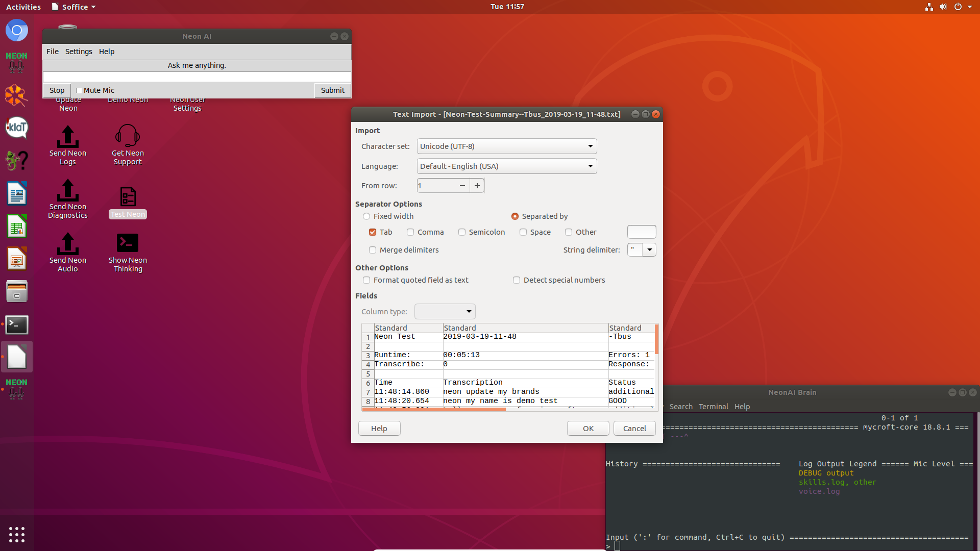Screen dimensions: 980x551
Task: Open Activities overview
Action: pyautogui.click(x=23, y=7)
